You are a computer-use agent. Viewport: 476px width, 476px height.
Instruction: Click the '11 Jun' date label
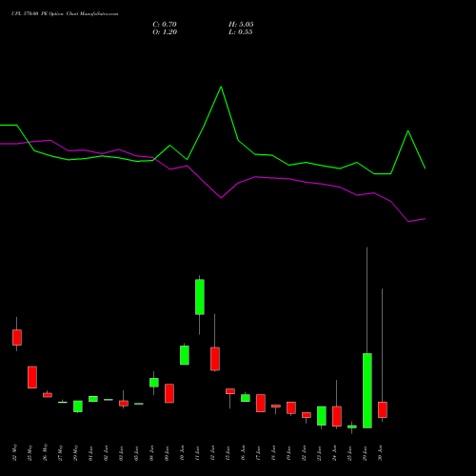point(197,453)
